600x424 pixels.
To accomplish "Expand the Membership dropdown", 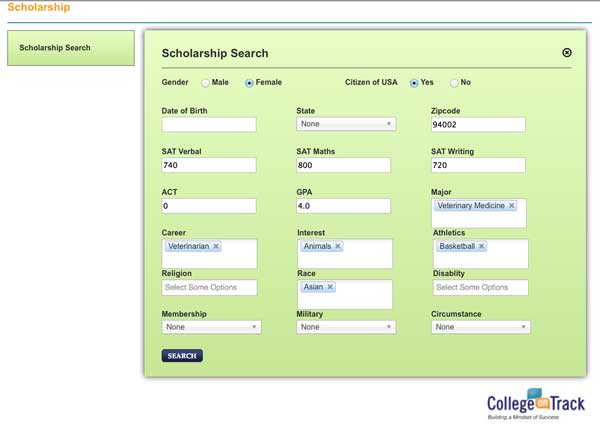I will point(211,327).
